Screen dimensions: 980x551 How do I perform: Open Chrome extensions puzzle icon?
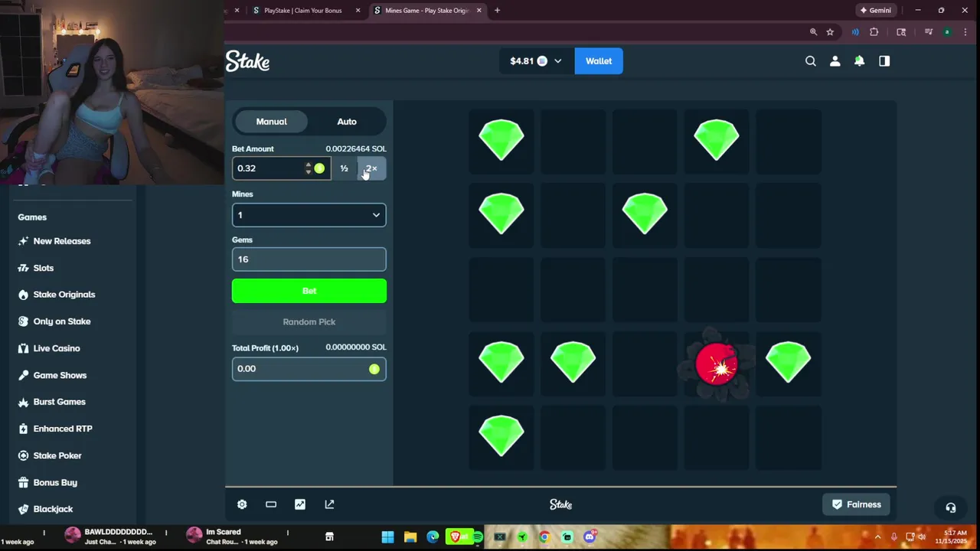[x=874, y=32]
